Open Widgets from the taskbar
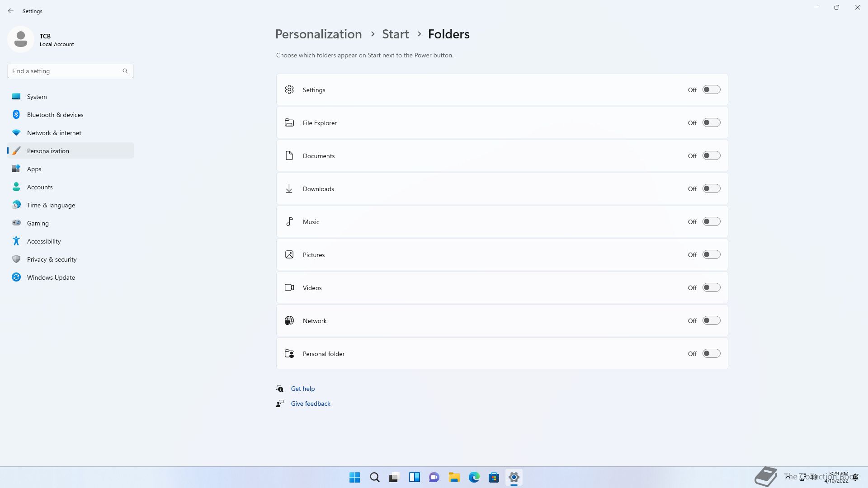This screenshot has width=868, height=488. 415,477
